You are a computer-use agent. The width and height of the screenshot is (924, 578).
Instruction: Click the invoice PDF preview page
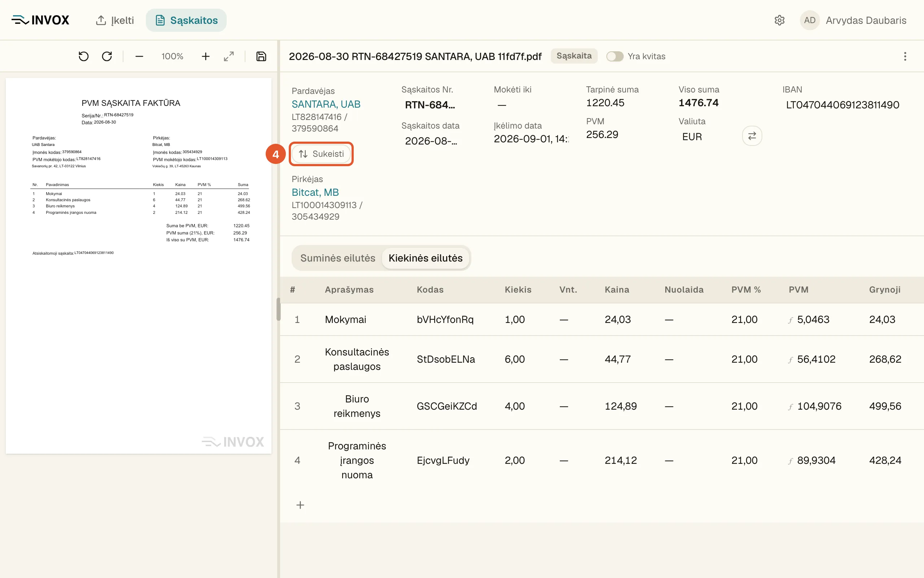139,266
